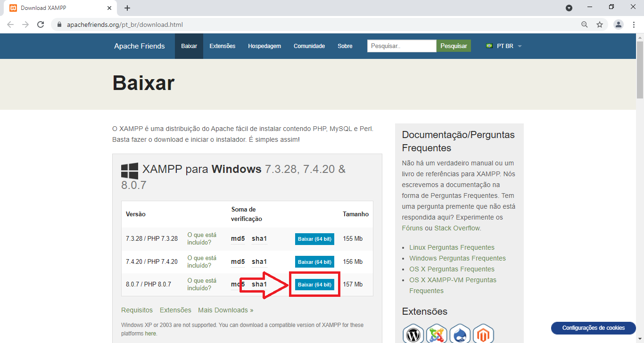This screenshot has height=343, width=644.
Task: Open OS X Perguntas Frequentes
Action: 452,269
